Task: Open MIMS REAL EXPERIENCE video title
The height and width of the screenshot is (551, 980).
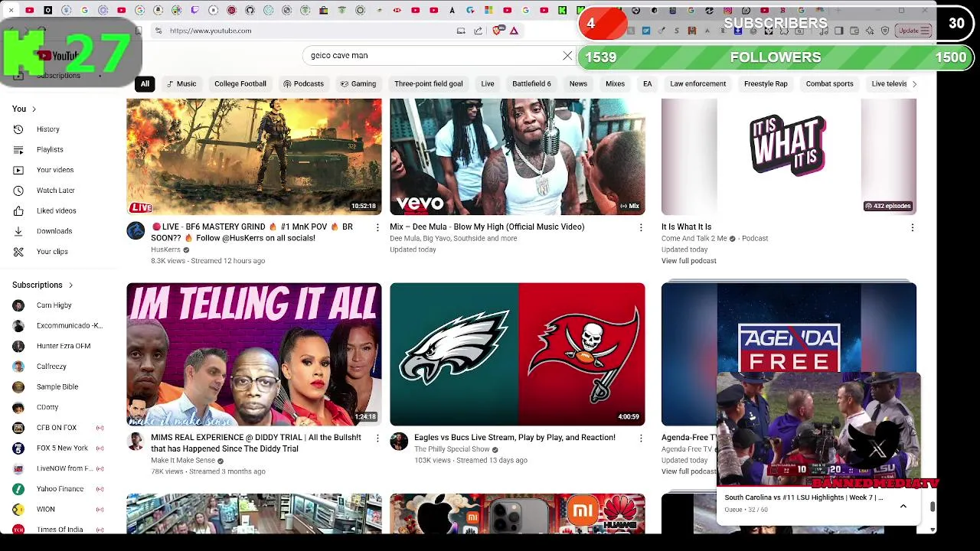Action: pyautogui.click(x=256, y=443)
